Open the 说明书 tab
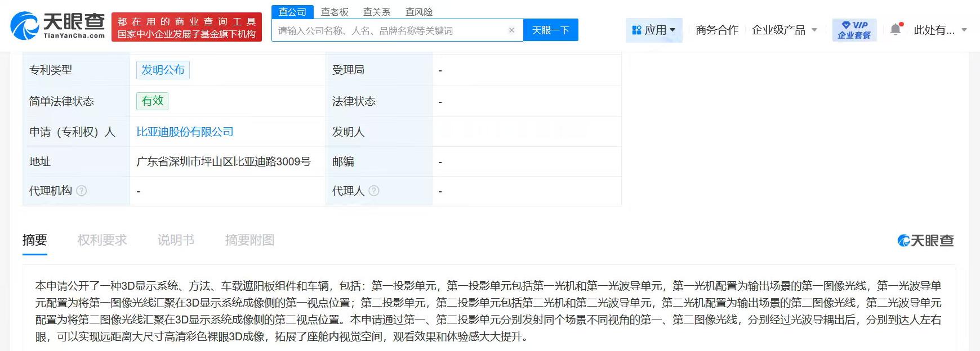Viewport: 980px width, 351px height. click(176, 240)
